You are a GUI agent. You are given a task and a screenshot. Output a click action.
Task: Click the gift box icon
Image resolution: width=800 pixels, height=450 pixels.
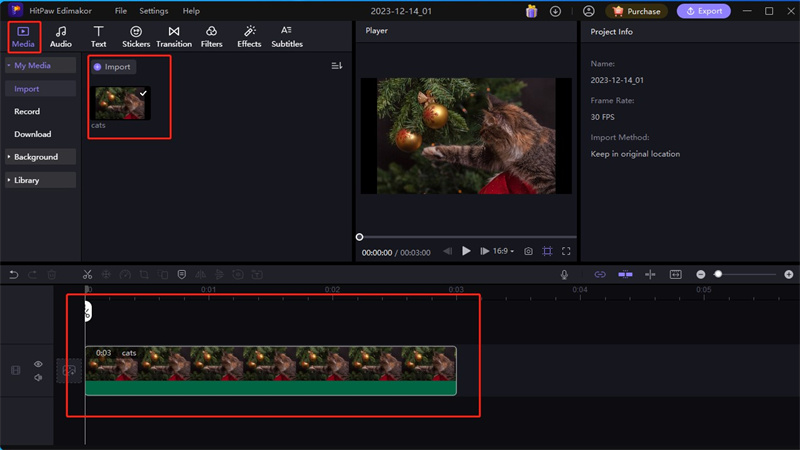click(x=532, y=11)
